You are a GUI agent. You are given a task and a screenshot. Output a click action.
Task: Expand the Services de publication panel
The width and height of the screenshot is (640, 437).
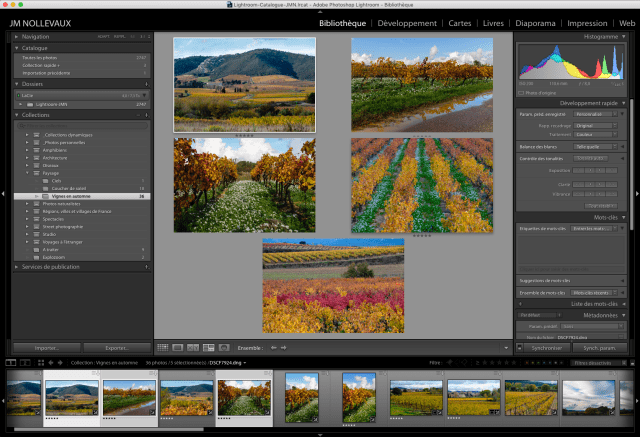(x=16, y=266)
